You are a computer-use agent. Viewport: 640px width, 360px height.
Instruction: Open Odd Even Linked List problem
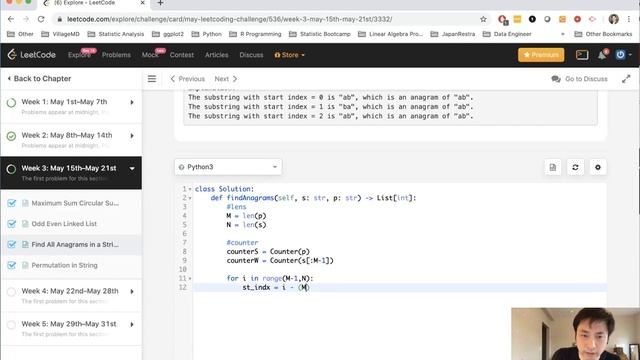tap(64, 224)
